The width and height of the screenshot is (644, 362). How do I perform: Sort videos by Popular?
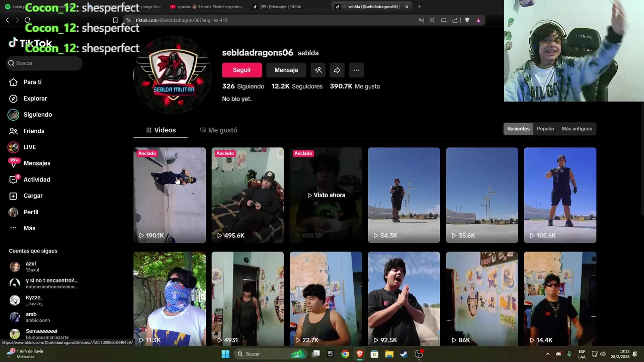point(545,129)
